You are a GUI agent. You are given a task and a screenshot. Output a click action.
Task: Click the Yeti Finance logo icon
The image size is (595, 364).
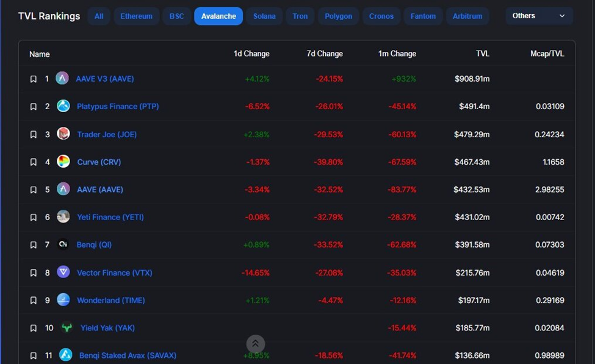[63, 217]
